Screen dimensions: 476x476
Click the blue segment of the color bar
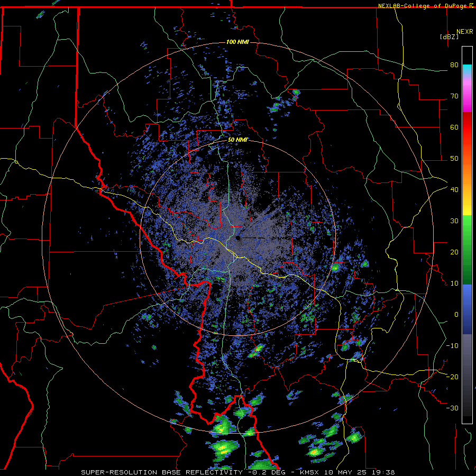click(467, 309)
